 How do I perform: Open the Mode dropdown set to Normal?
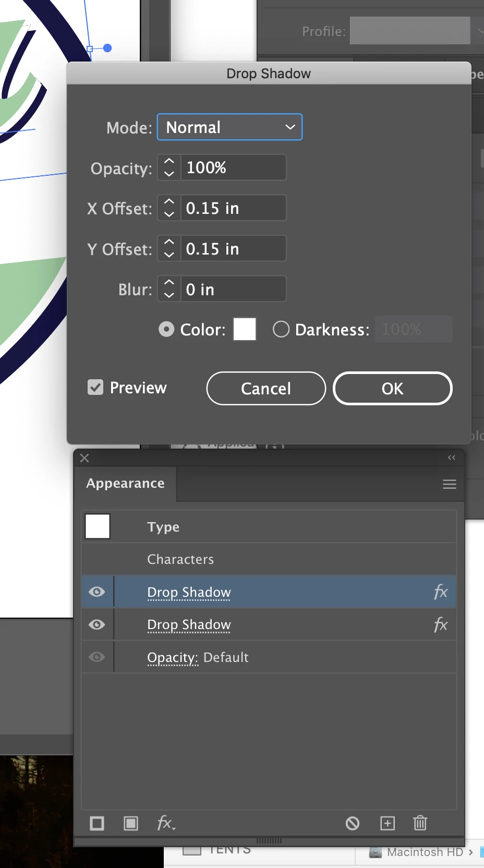229,127
